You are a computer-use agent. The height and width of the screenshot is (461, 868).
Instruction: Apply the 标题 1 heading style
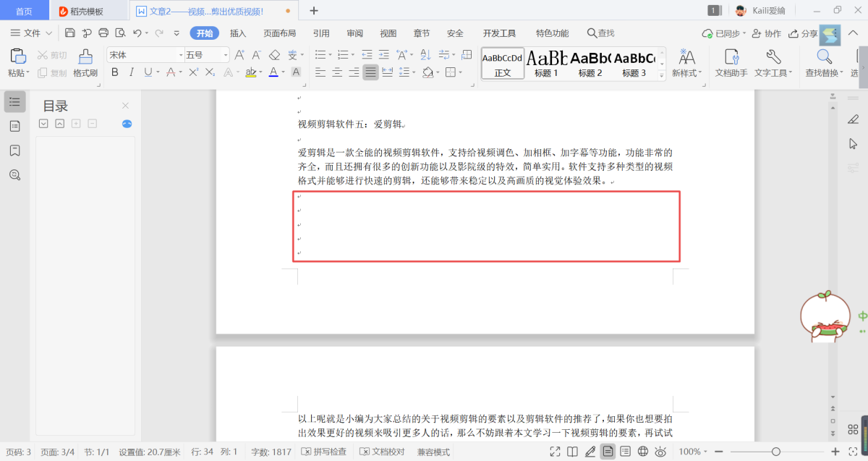[546, 63]
